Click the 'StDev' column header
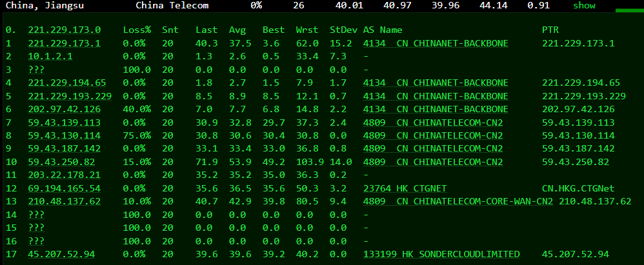The height and width of the screenshot is (265, 644). [344, 30]
